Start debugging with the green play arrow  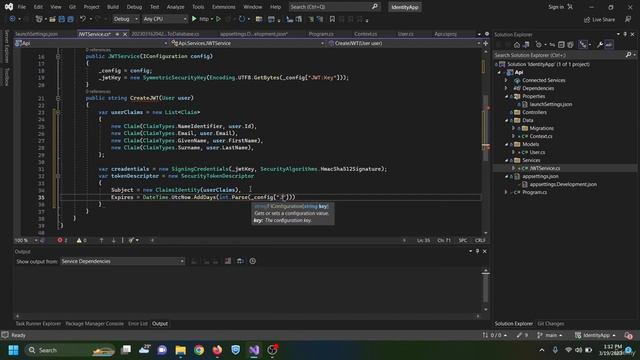pyautogui.click(x=194, y=19)
